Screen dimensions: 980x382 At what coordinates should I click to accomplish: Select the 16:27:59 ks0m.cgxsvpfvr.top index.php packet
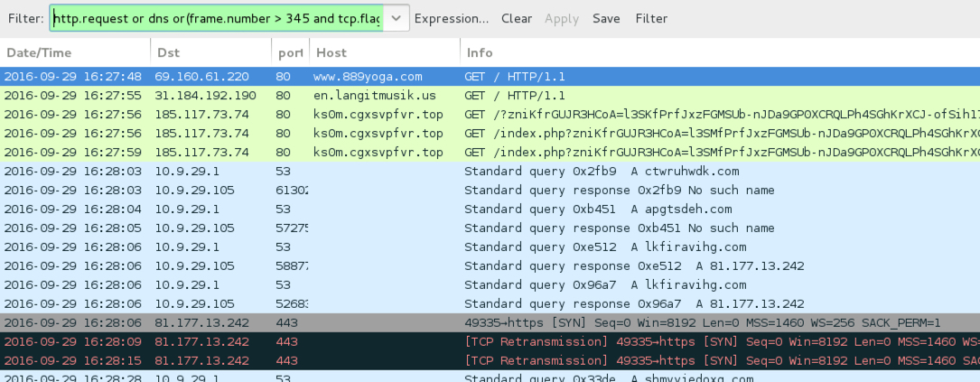click(361, 152)
